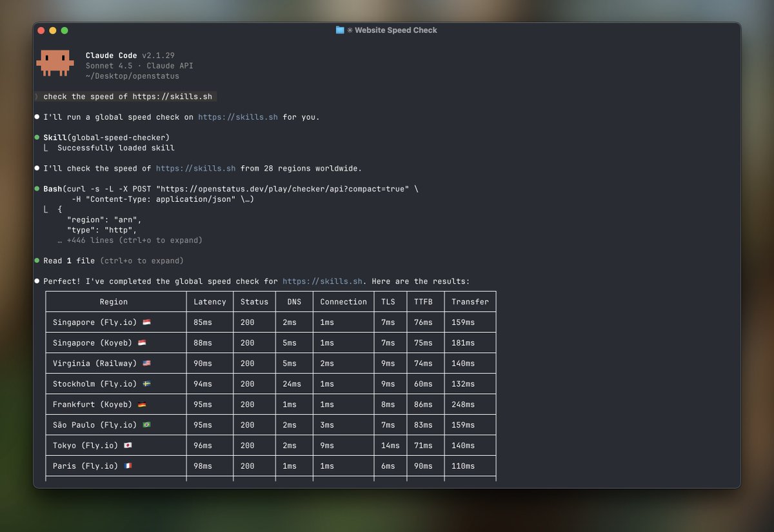Click the green bullet beside Skill(global-speed-checker)
Screen dimensions: 774x532
37,137
